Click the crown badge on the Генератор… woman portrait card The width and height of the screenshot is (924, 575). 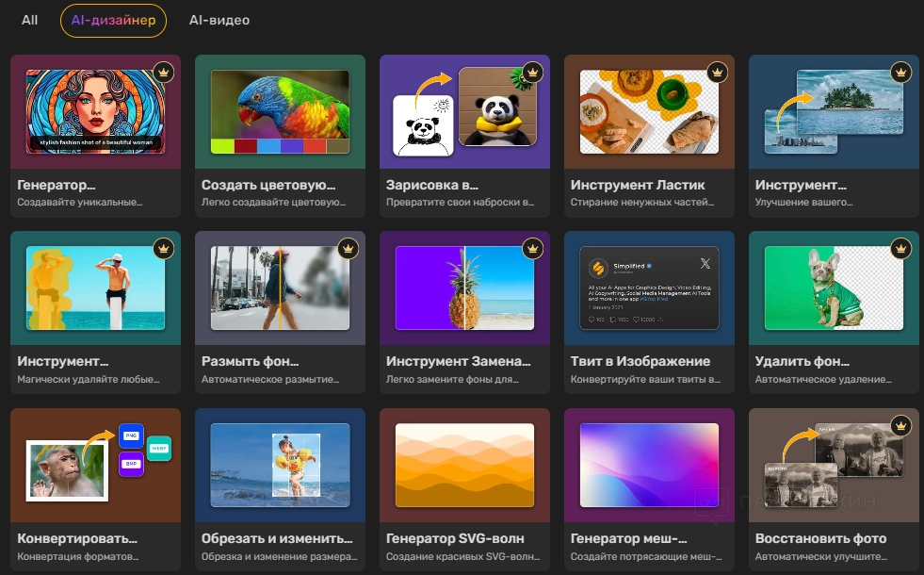[164, 73]
